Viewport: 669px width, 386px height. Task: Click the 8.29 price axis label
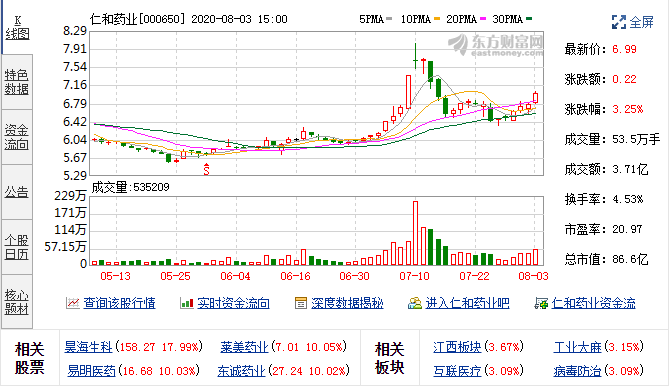click(75, 31)
